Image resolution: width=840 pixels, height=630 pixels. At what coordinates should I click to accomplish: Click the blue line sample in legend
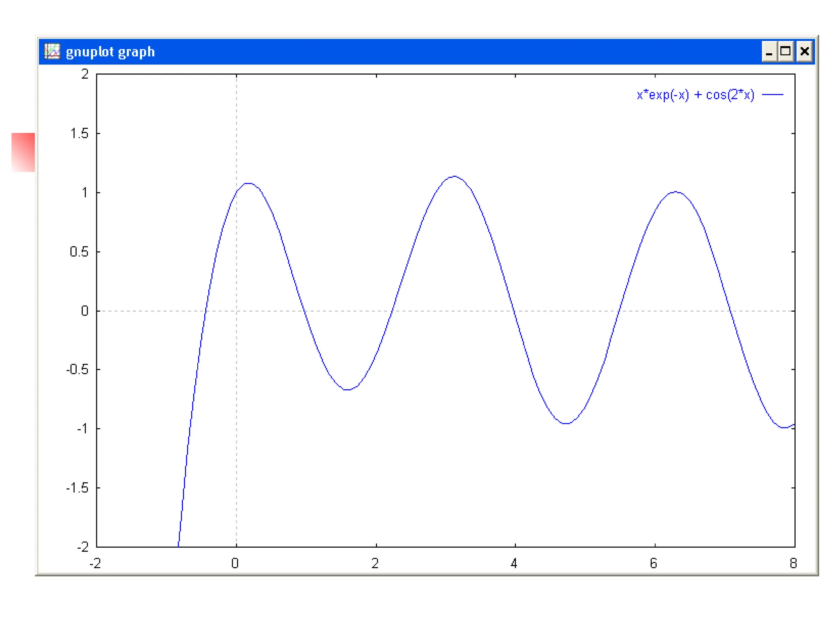772,95
